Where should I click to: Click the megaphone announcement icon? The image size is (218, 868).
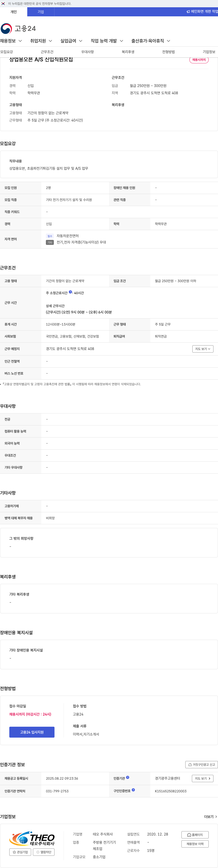(x=188, y=12)
